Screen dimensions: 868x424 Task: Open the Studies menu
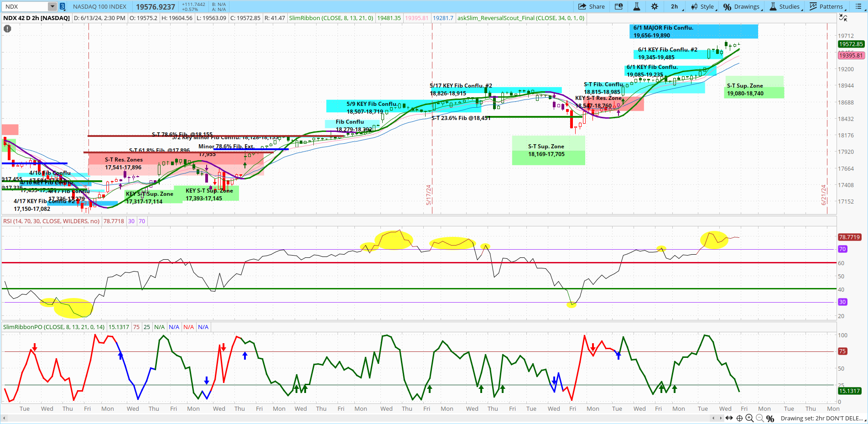[x=788, y=6]
